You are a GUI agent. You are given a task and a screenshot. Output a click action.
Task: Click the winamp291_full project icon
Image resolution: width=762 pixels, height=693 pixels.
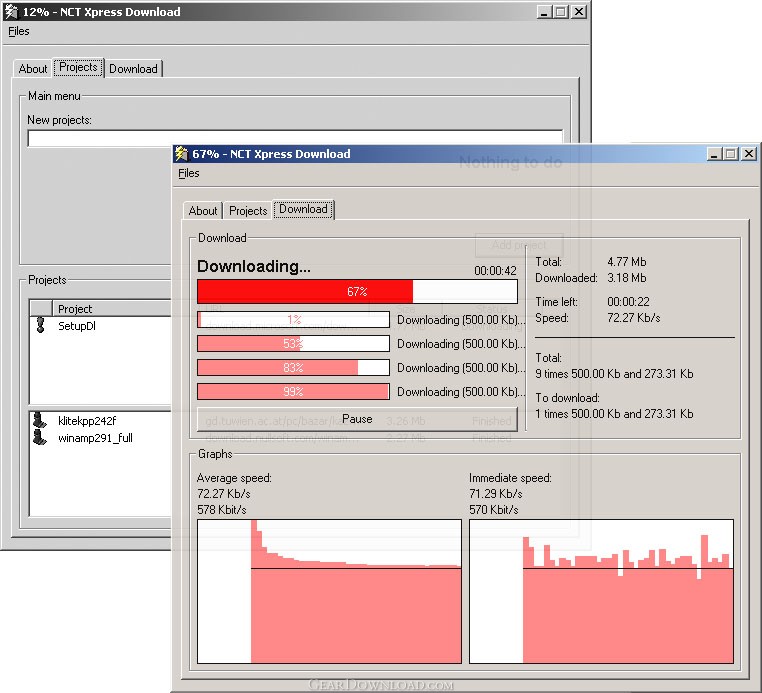tap(39, 437)
